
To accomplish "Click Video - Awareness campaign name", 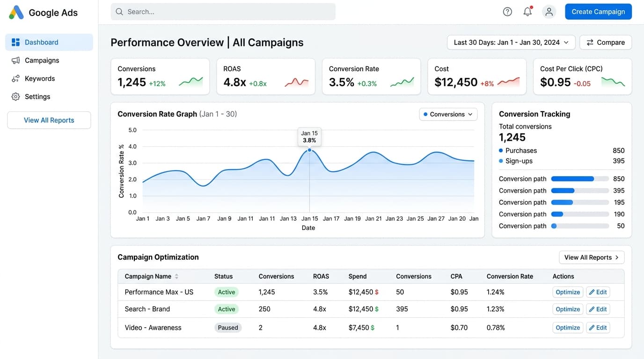I will pos(153,328).
